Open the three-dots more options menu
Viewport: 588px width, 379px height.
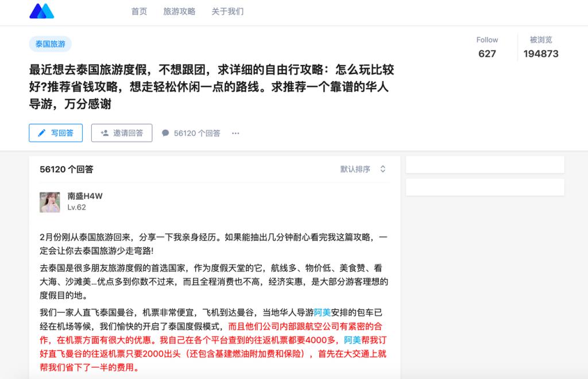point(235,133)
